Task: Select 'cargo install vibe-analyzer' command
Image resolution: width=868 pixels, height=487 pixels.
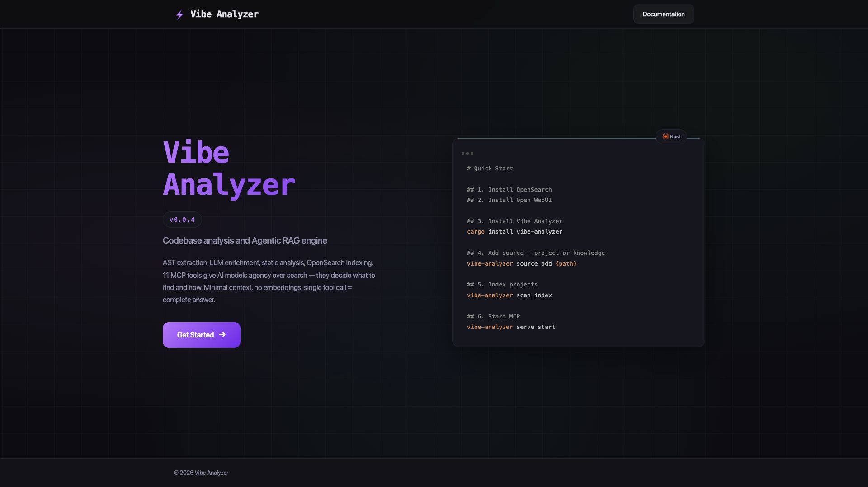Action: coord(515,232)
